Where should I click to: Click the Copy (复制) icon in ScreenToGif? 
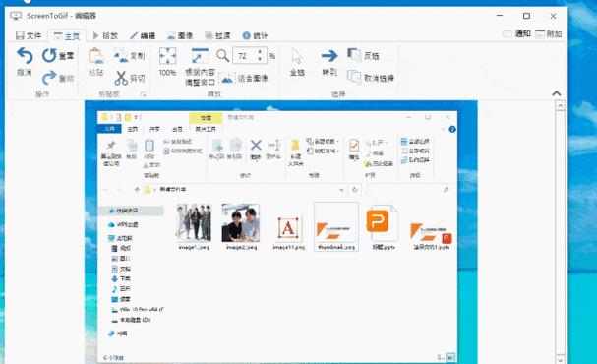click(121, 56)
